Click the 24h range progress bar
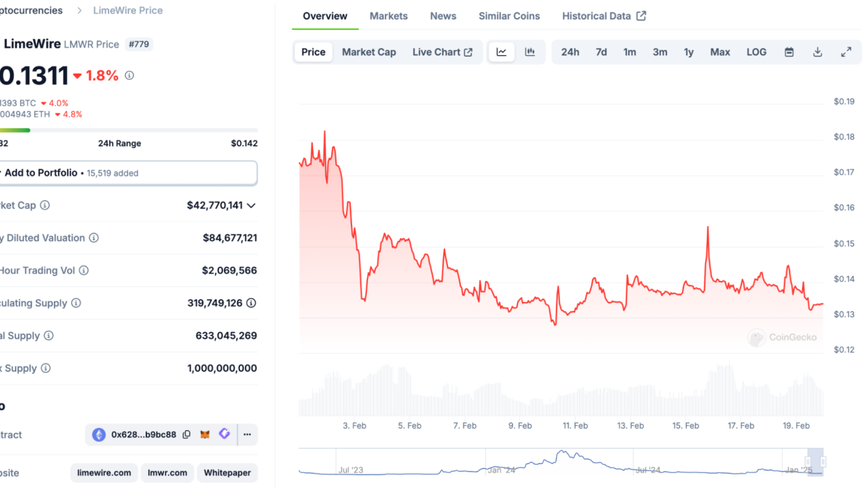The width and height of the screenshot is (868, 489). click(x=128, y=130)
